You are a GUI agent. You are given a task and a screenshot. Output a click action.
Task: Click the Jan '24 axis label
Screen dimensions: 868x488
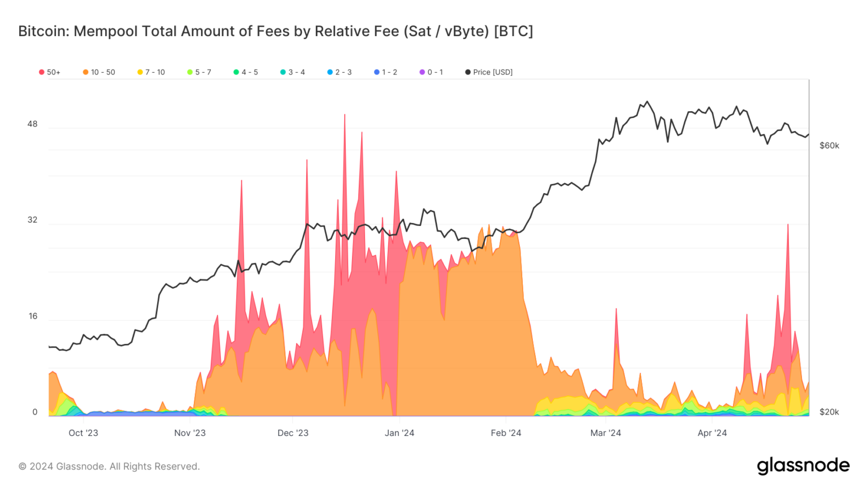pos(400,433)
